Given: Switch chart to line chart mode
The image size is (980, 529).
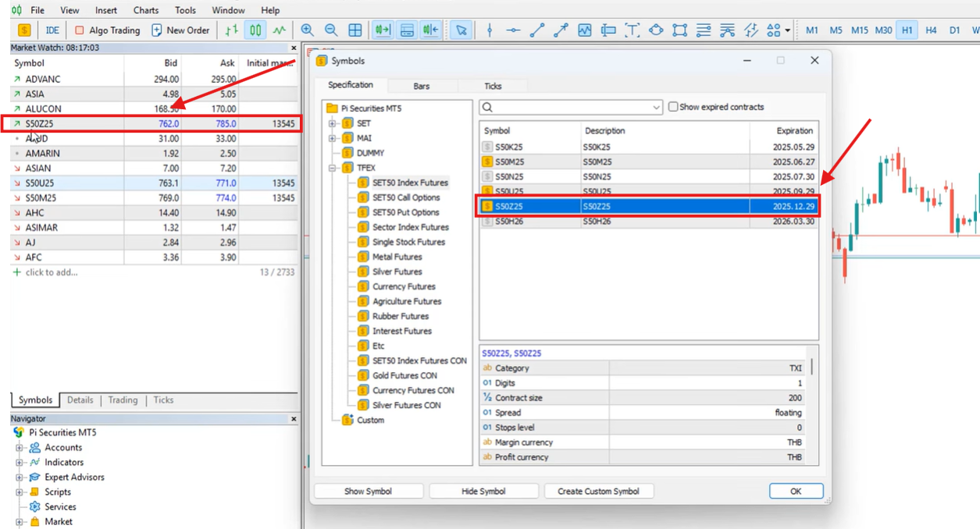Looking at the screenshot, I should coord(280,30).
